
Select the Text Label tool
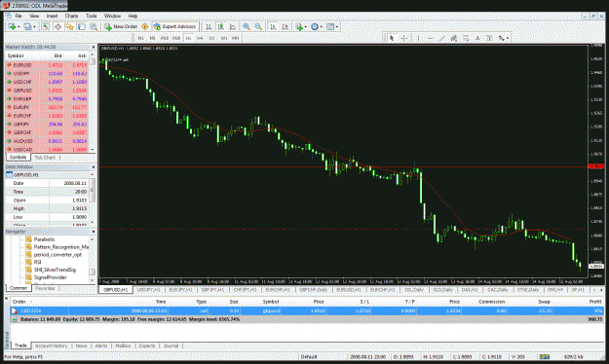click(x=489, y=38)
